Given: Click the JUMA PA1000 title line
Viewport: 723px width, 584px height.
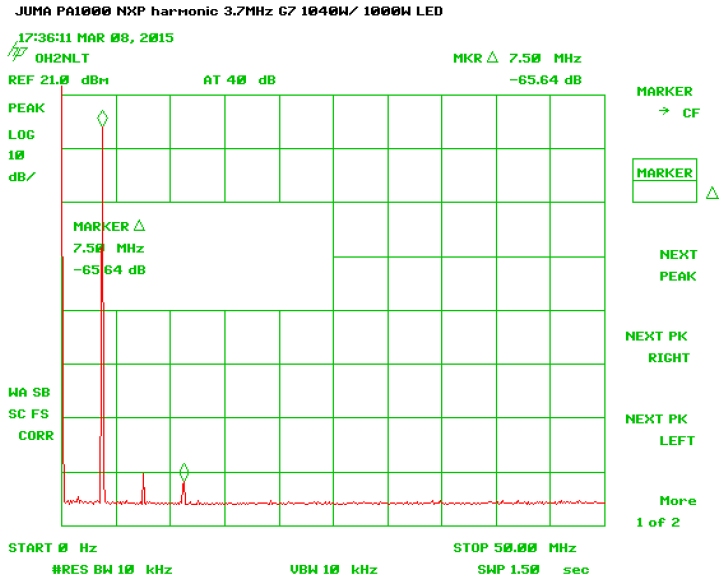Looking at the screenshot, I should pyautogui.click(x=229, y=11).
